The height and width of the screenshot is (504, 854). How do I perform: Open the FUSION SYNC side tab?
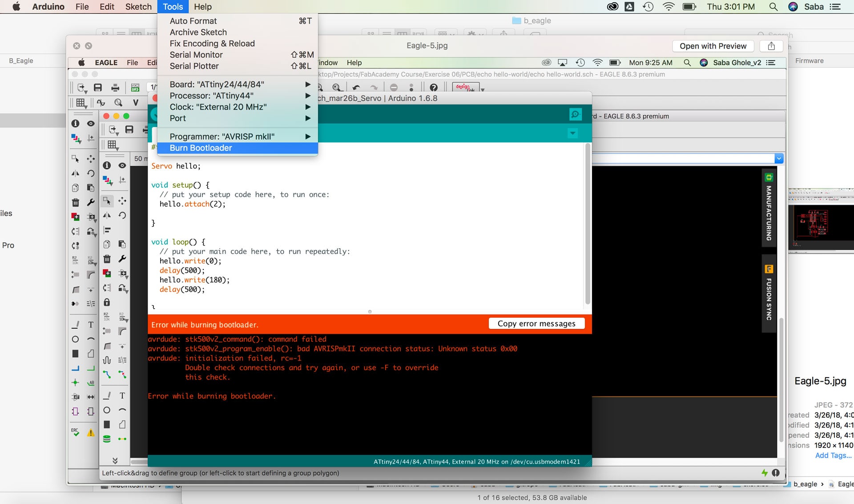(769, 293)
